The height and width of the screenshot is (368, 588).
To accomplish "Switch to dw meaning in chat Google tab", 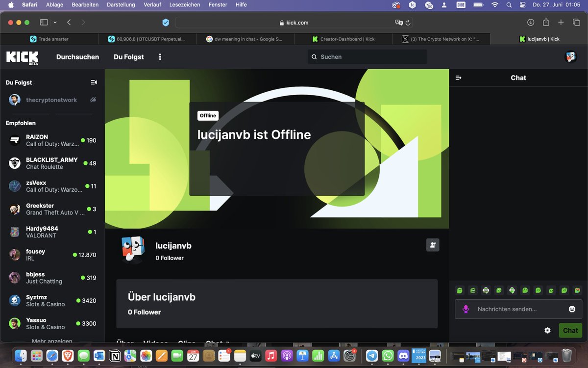I will [245, 39].
